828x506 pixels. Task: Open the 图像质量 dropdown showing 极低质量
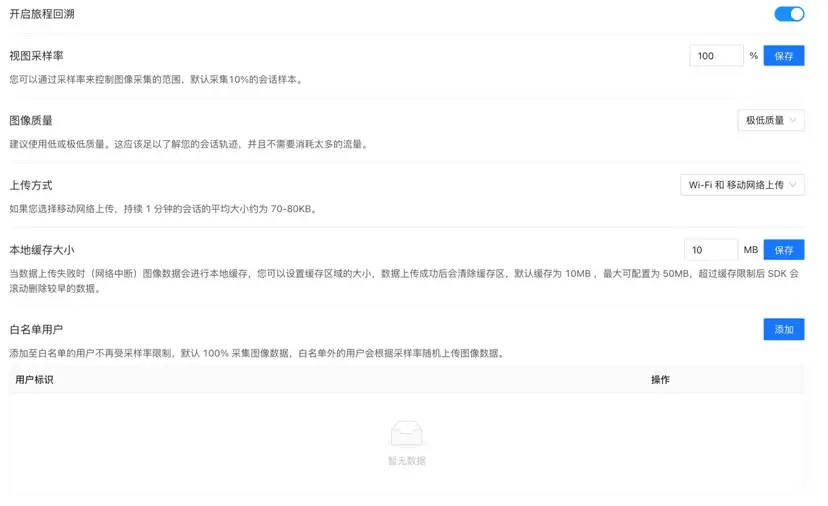coord(770,120)
